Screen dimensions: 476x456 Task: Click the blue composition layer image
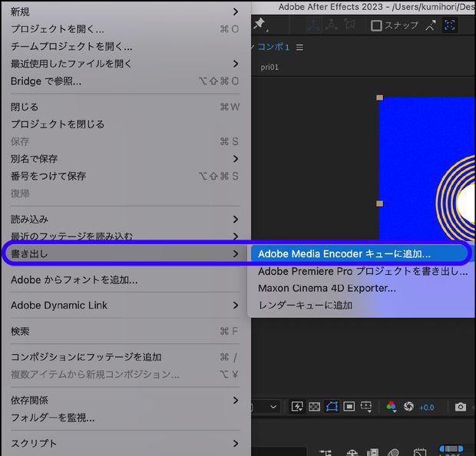click(x=428, y=168)
